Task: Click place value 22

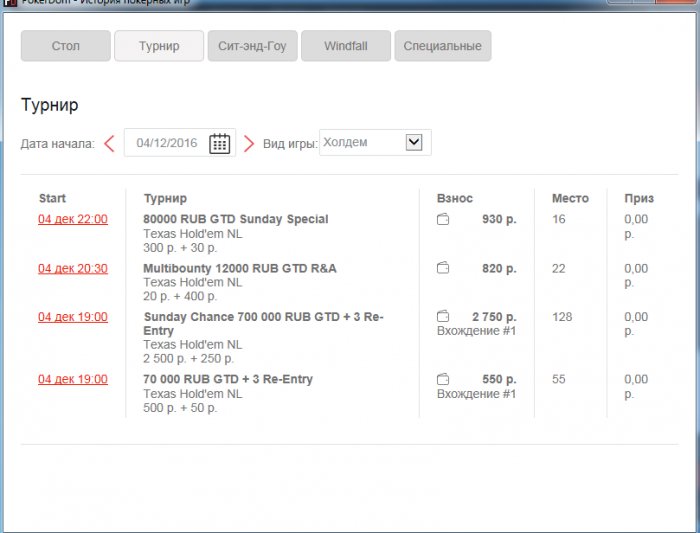Action: 558,268
